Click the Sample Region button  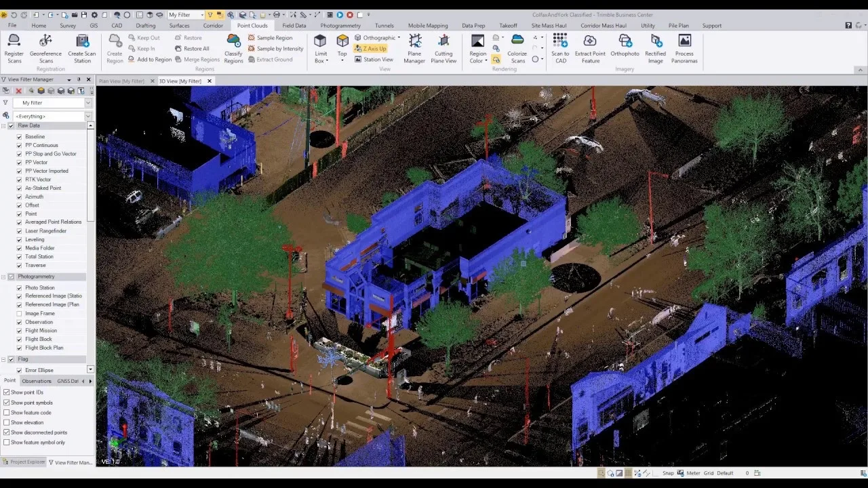[270, 38]
